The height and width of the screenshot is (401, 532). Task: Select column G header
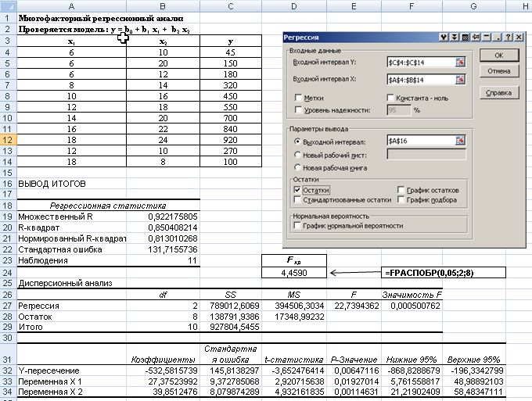tap(473, 5)
